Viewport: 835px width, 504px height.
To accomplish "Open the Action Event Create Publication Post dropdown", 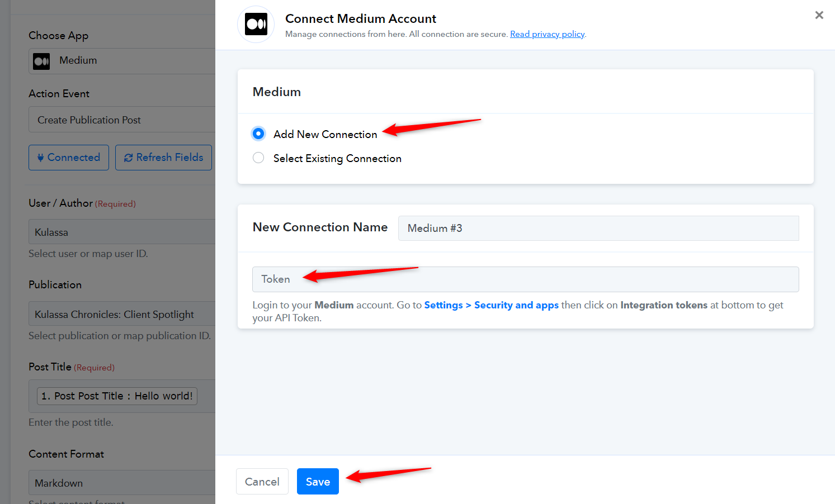I will tap(122, 120).
